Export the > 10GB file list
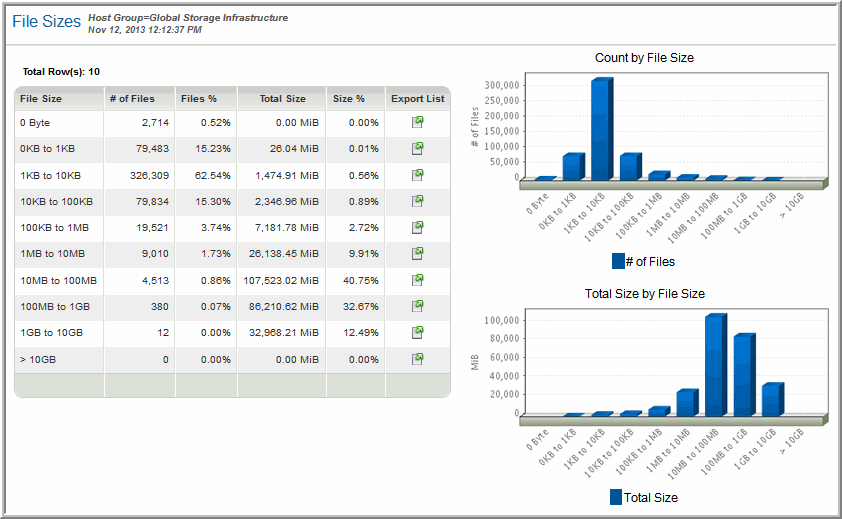The height and width of the screenshot is (519, 842). pos(417,358)
